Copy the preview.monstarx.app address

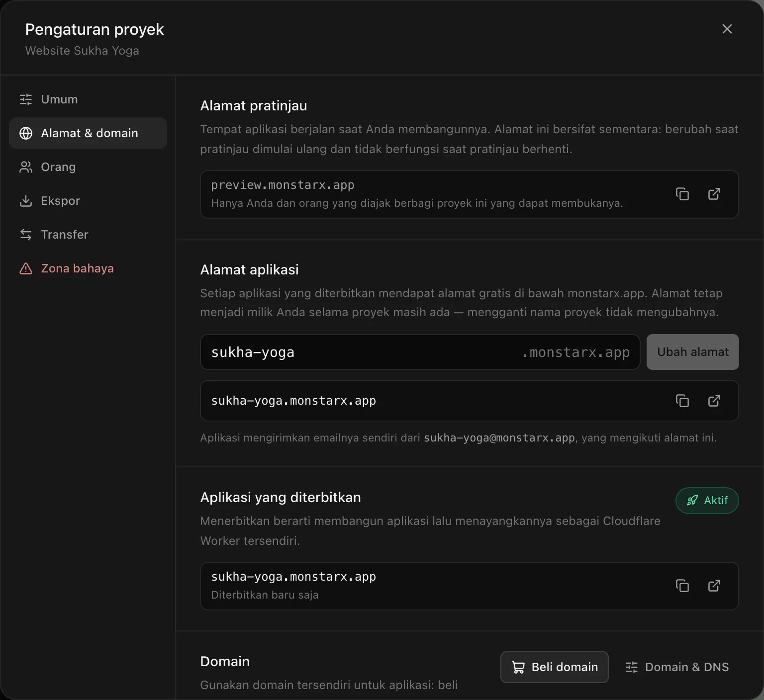682,194
